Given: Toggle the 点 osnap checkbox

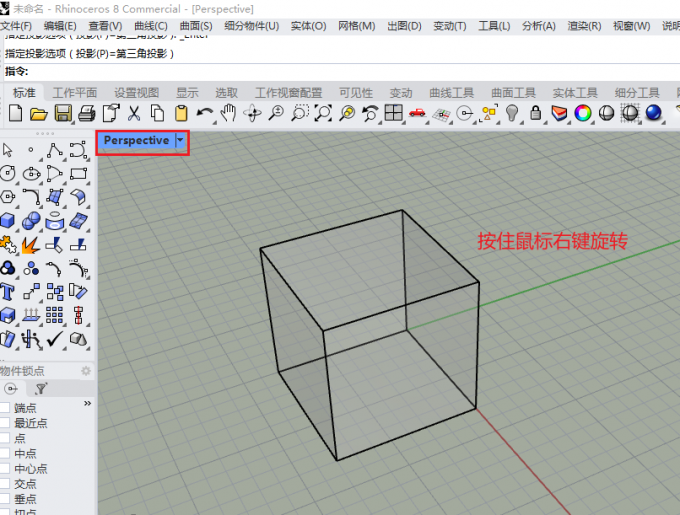Looking at the screenshot, I should (x=5, y=438).
